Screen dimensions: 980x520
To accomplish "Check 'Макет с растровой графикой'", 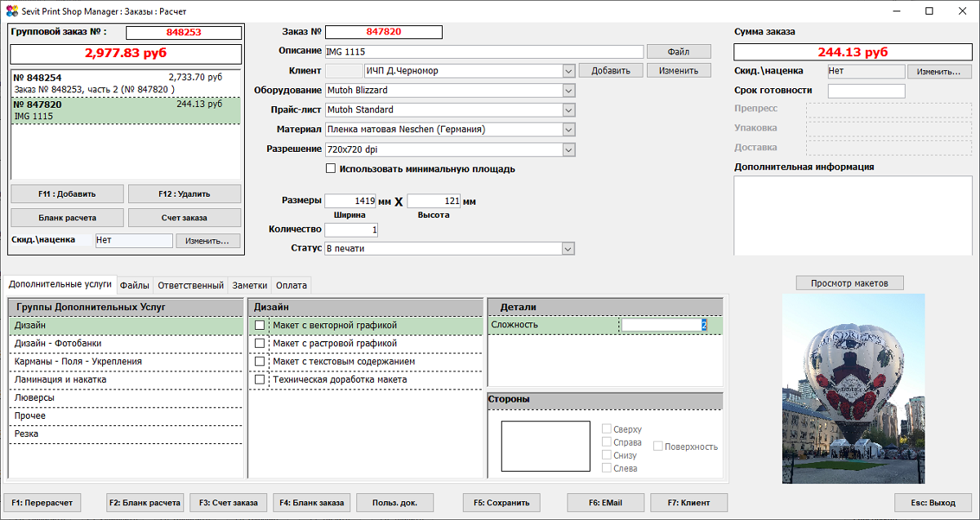I will point(260,344).
